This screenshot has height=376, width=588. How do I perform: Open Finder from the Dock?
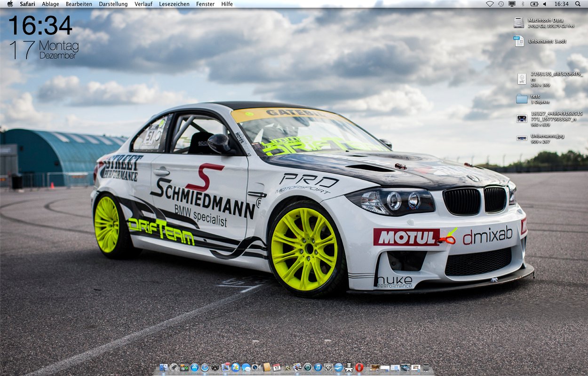click(164, 368)
